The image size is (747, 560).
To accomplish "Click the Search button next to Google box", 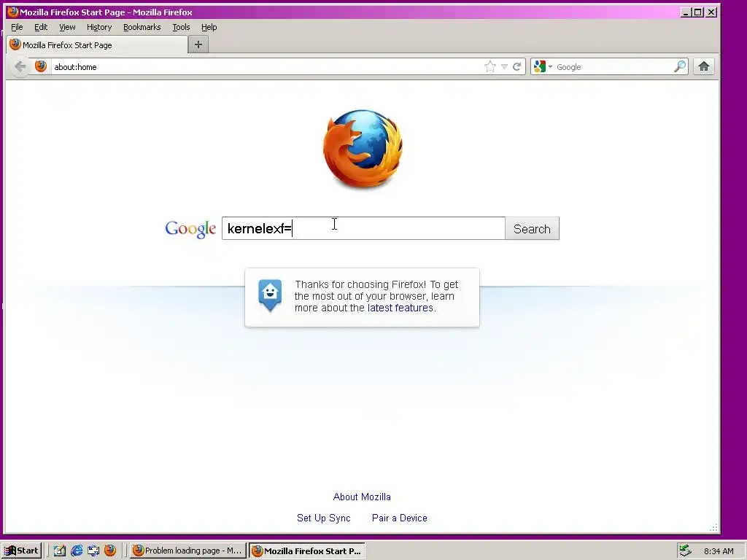I will 532,228.
